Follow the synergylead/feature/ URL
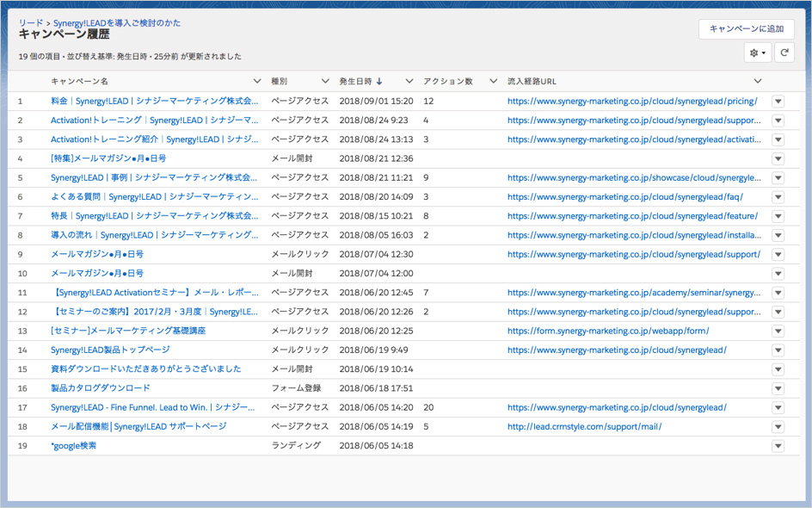 [x=632, y=216]
